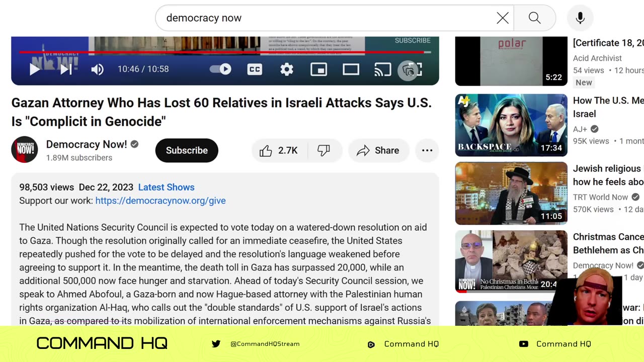Open the Backspace 17:34 thumbnail

pos(511,125)
